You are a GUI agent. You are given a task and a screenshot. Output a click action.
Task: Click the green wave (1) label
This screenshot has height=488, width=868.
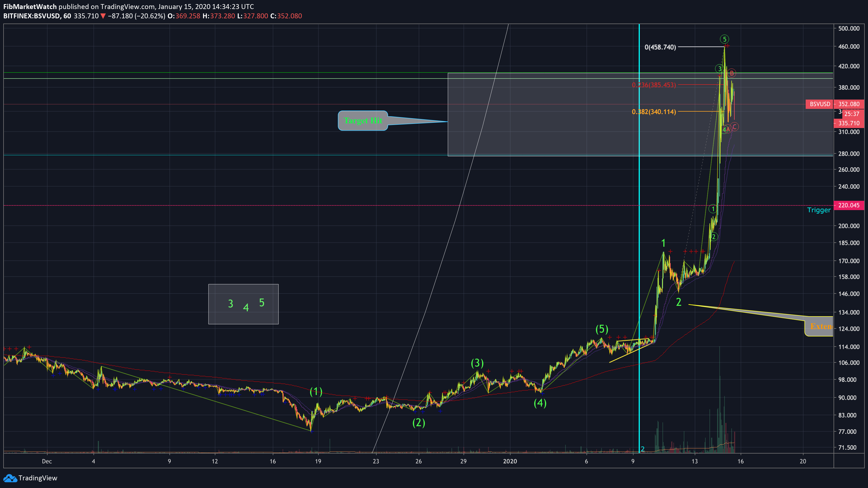coord(316,391)
